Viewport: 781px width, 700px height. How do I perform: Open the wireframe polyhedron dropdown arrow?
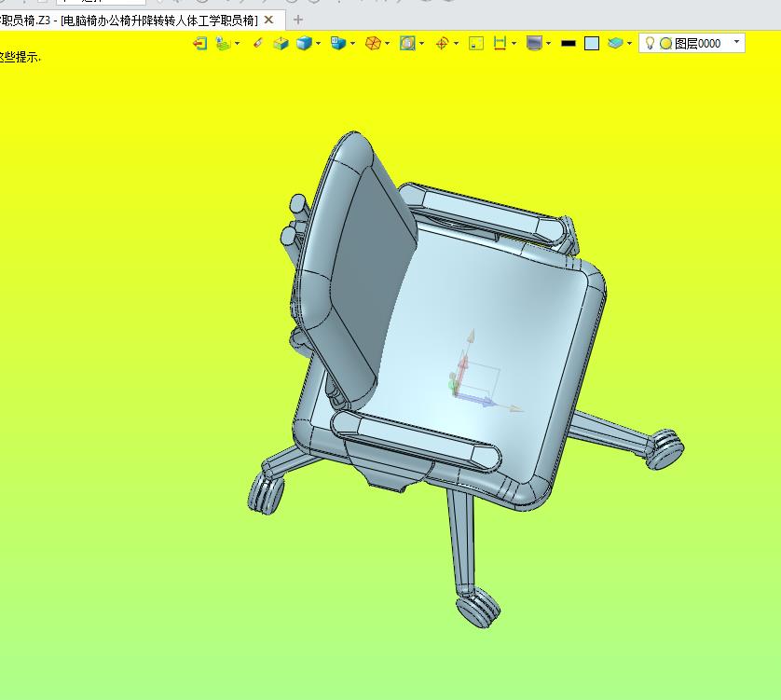(x=388, y=44)
